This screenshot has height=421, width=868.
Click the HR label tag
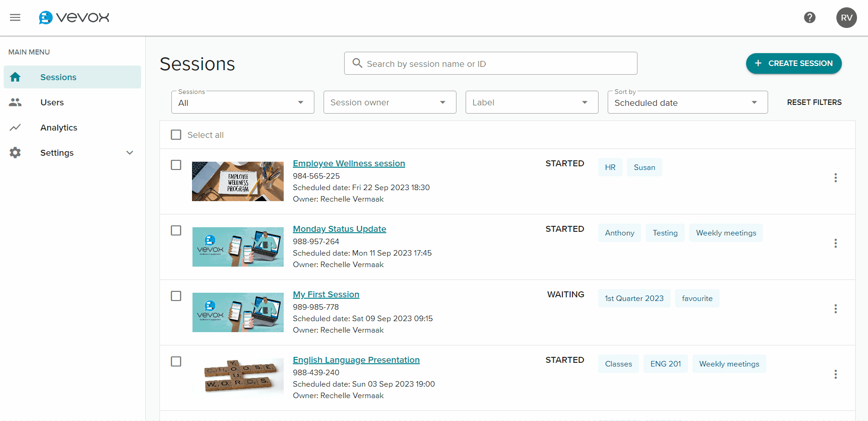click(610, 167)
